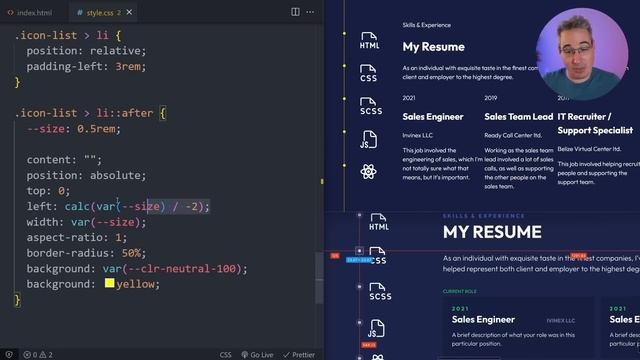Screen dimensions: 640x360
Task: Click the 'position: absolute;' code line
Action: [x=86, y=176]
